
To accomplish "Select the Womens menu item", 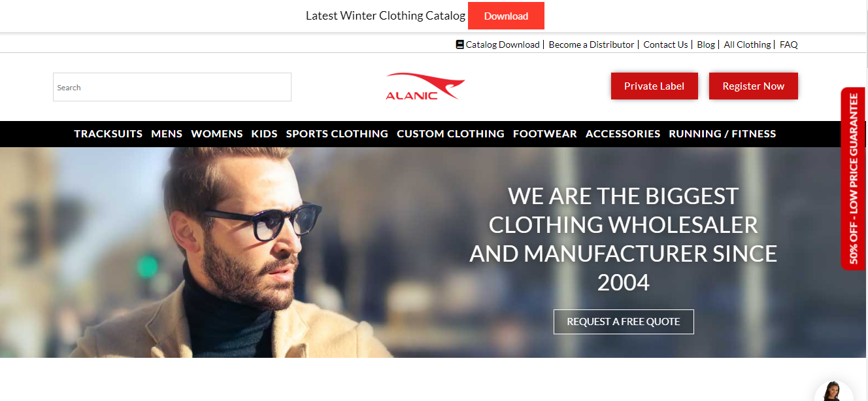I will [217, 133].
